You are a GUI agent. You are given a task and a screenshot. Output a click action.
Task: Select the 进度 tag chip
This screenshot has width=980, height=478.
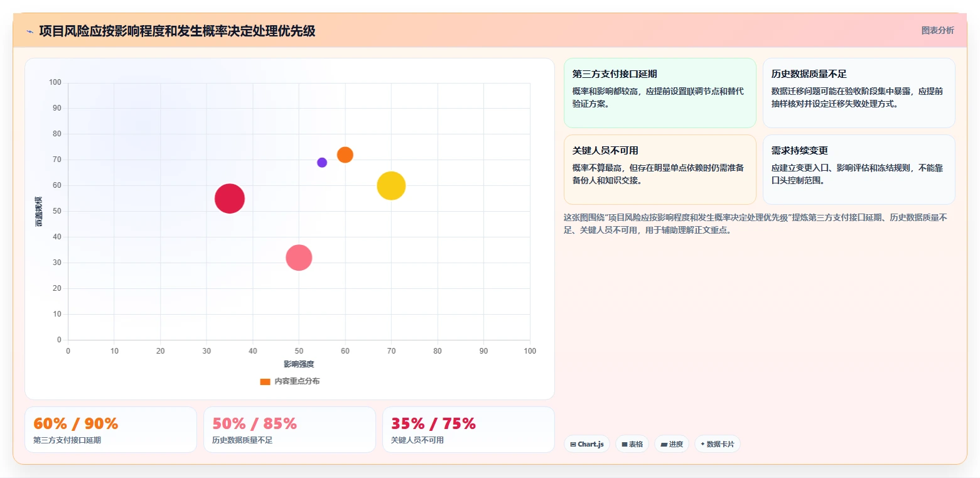pyautogui.click(x=672, y=444)
